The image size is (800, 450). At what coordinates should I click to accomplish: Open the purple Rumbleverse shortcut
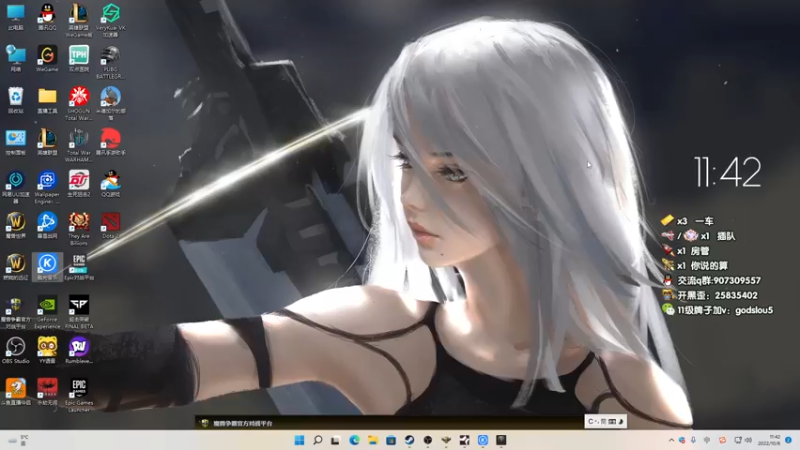[x=79, y=350]
